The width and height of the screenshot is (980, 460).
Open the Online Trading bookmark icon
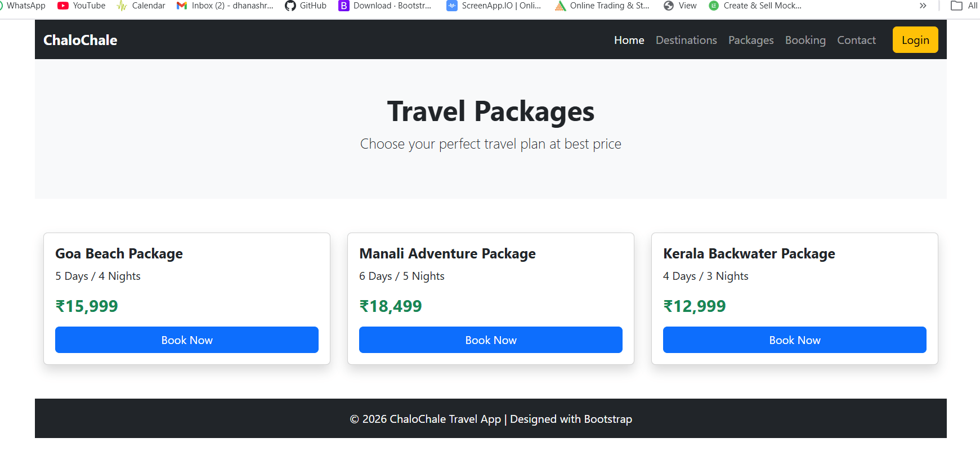(560, 6)
